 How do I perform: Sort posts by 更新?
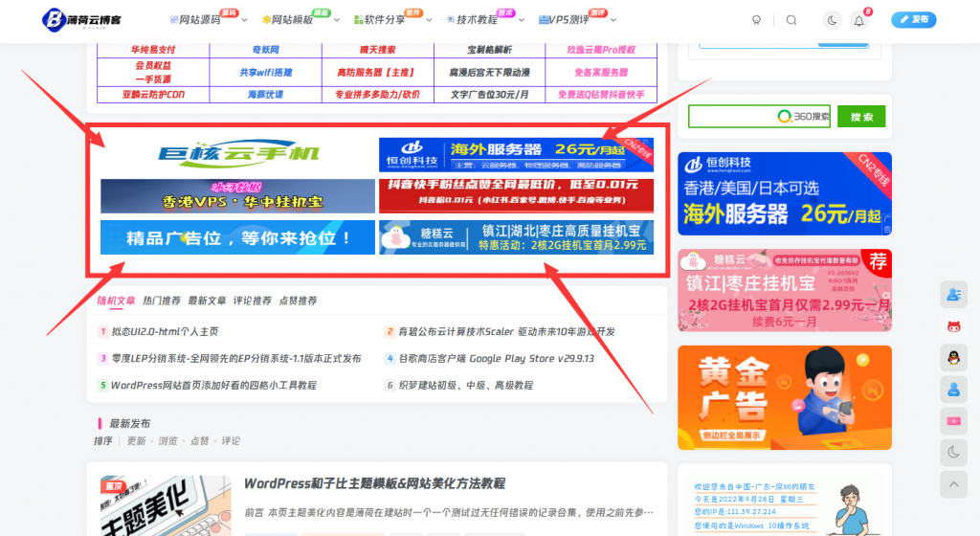pyautogui.click(x=136, y=441)
